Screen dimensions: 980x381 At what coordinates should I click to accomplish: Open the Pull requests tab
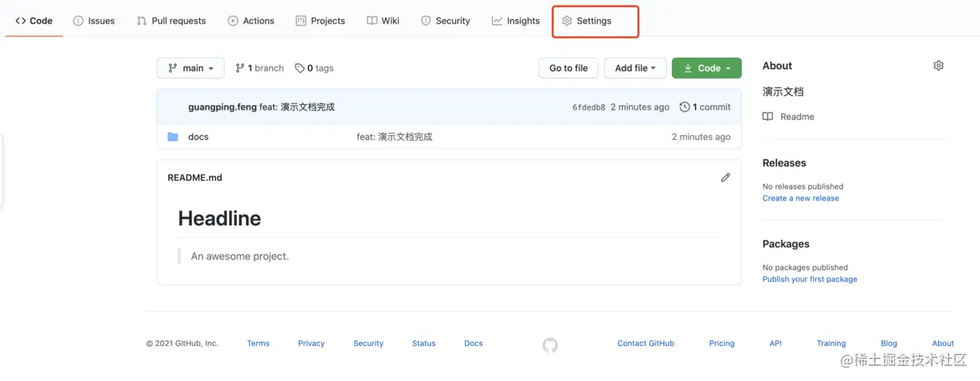tap(171, 21)
